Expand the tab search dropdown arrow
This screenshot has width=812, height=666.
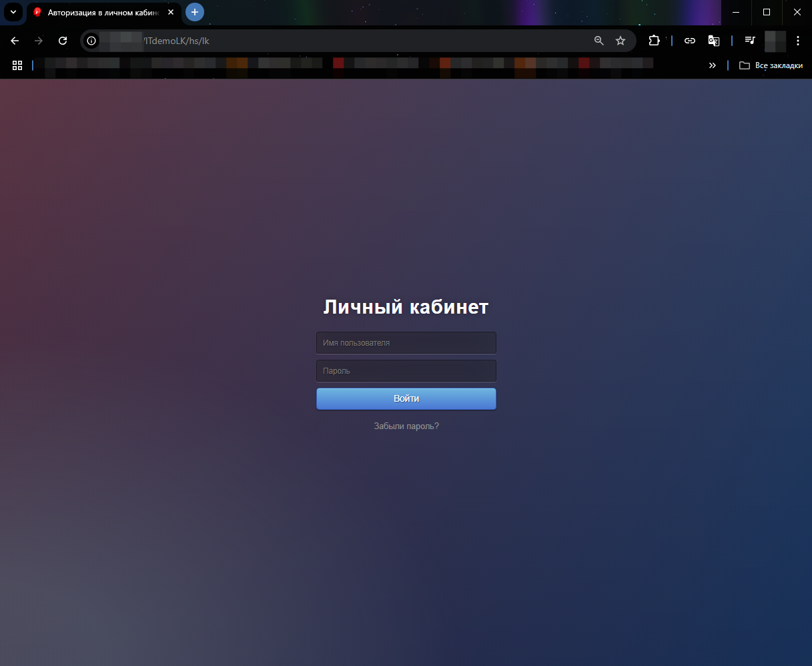[x=13, y=12]
